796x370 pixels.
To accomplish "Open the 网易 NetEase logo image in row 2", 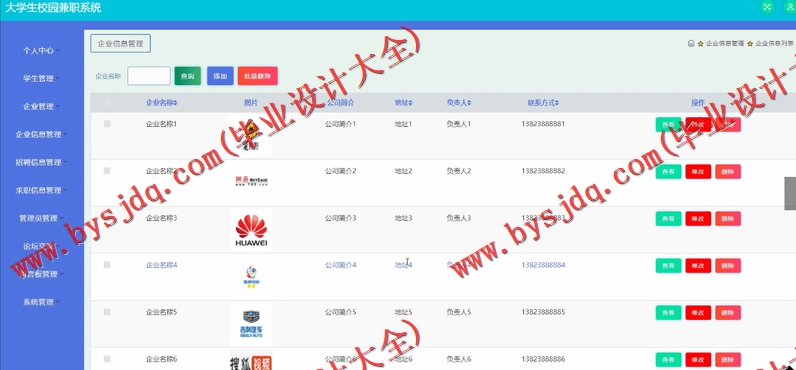I will 251,181.
